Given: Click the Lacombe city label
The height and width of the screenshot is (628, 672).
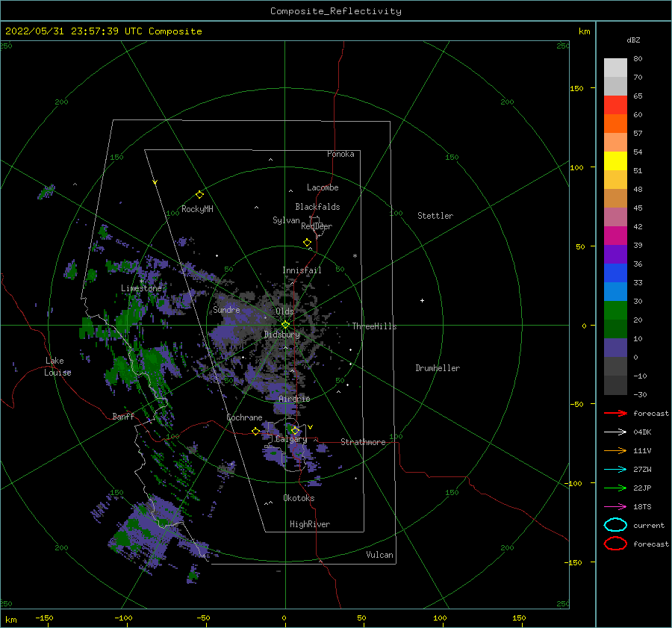Looking at the screenshot, I should pos(323,187).
